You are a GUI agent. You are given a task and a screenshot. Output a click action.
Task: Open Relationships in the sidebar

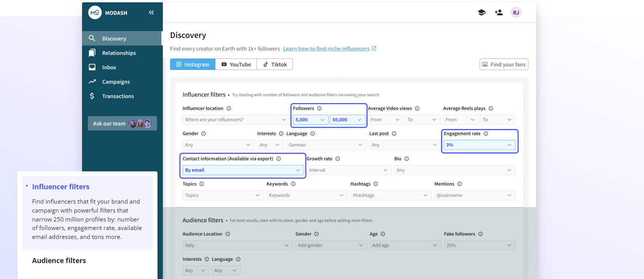pyautogui.click(x=122, y=53)
